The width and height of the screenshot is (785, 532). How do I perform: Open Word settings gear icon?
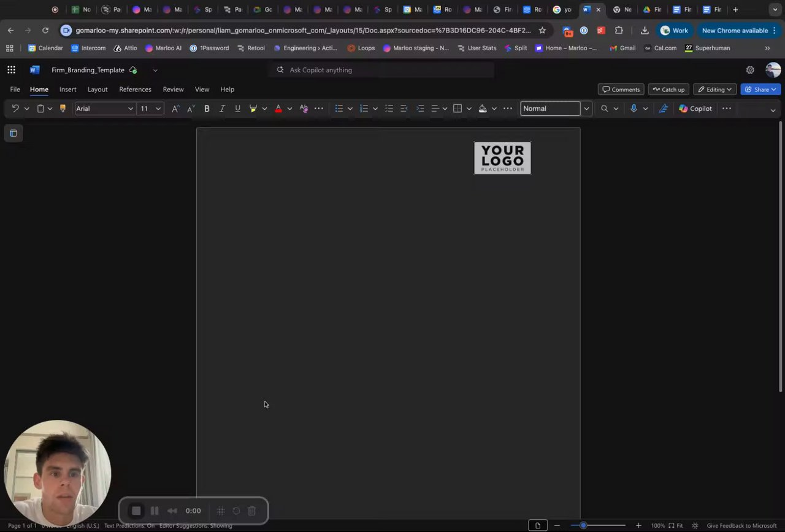pos(749,70)
